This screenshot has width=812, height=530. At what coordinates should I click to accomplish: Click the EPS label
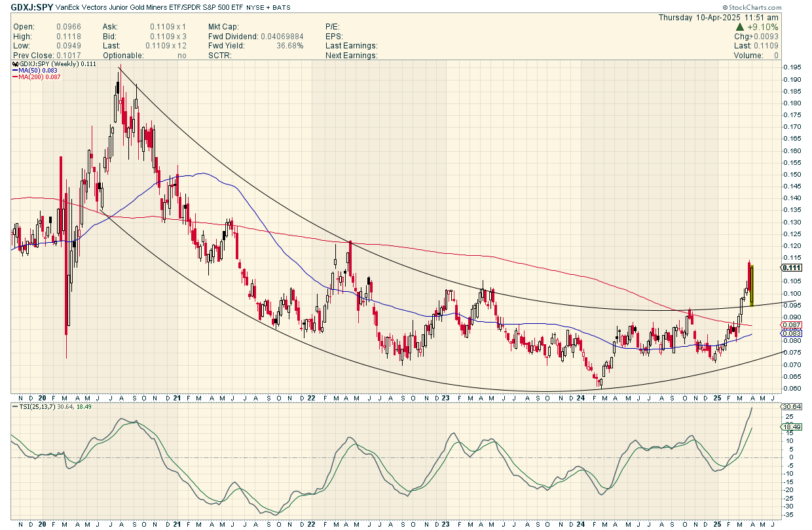pyautogui.click(x=335, y=37)
